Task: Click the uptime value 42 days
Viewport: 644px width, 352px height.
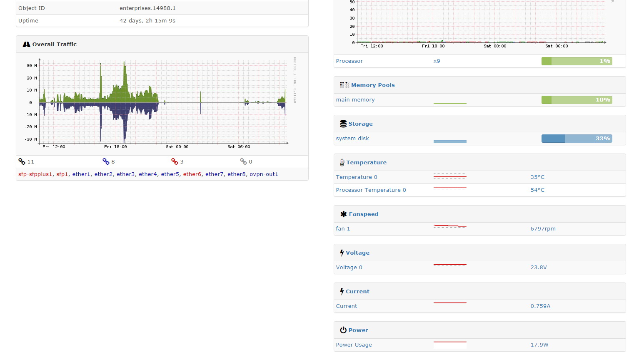Action: pyautogui.click(x=147, y=20)
